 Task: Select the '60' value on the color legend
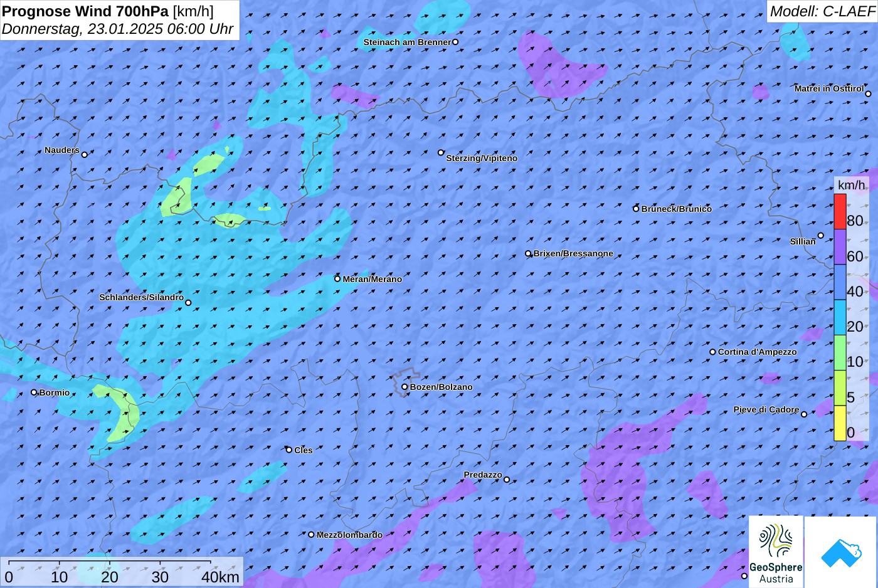pos(855,256)
